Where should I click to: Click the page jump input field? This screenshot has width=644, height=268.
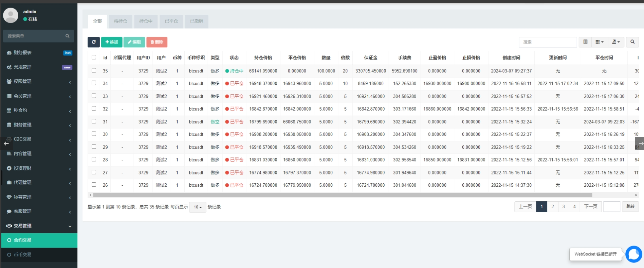(x=611, y=206)
